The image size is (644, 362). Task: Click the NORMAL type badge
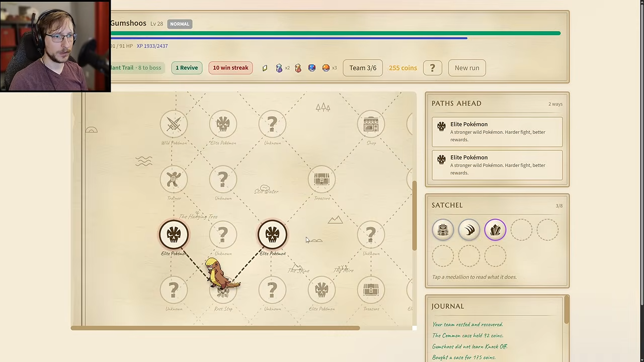[x=180, y=24]
